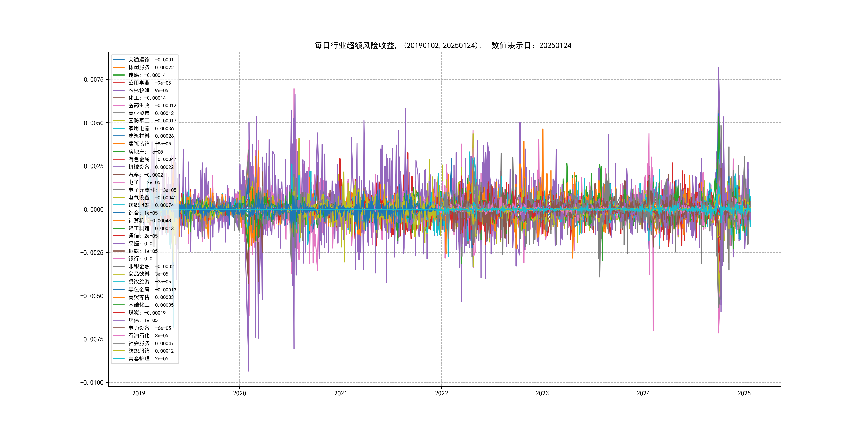Click the 家用电器 cyan legend line swatch

click(x=119, y=128)
